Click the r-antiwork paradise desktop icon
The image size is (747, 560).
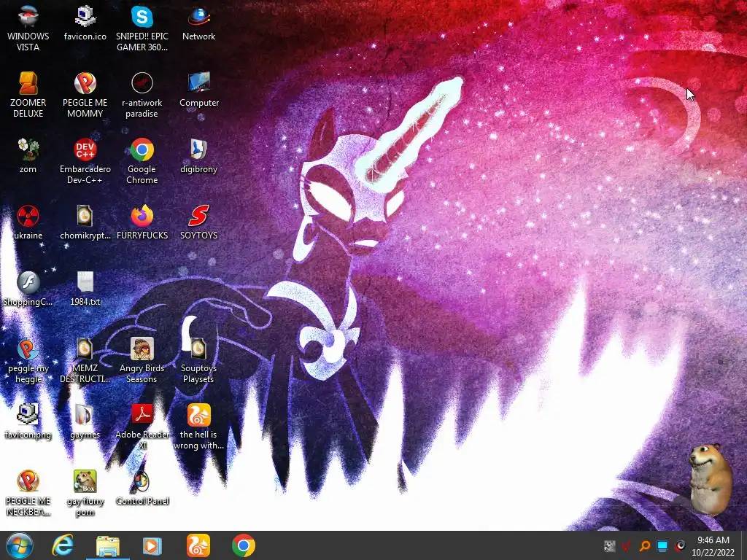tap(142, 96)
